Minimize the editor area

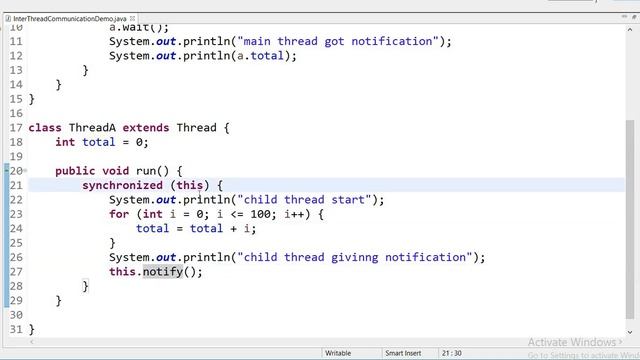(624, 17)
